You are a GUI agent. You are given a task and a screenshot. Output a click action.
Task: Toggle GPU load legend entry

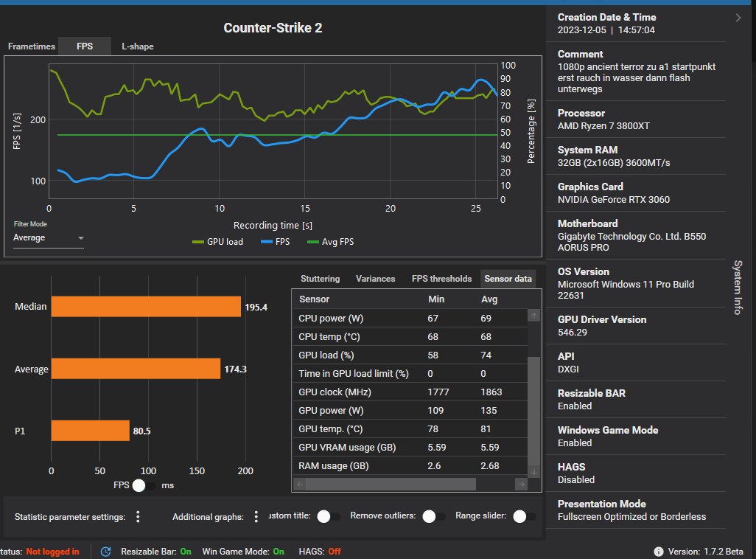point(217,242)
